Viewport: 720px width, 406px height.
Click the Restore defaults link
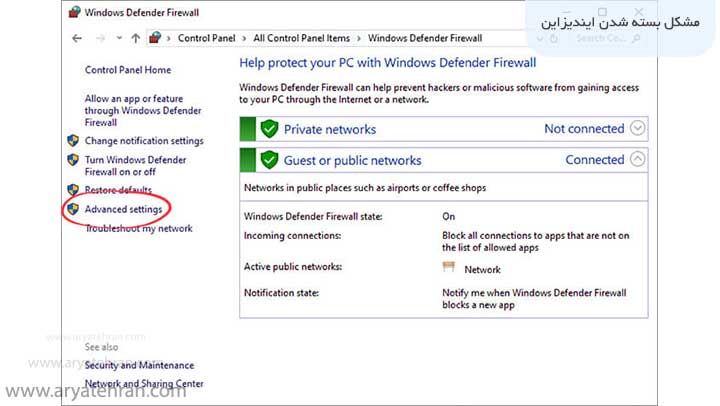pyautogui.click(x=118, y=190)
